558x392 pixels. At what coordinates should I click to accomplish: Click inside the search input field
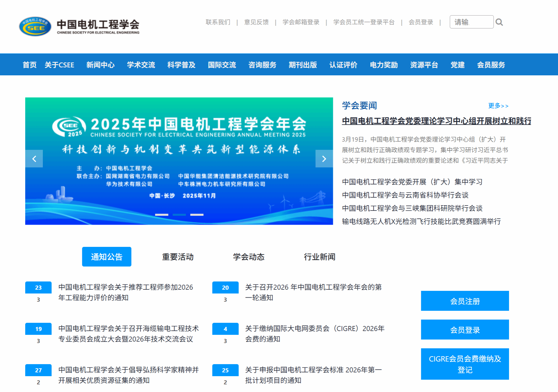(x=471, y=22)
